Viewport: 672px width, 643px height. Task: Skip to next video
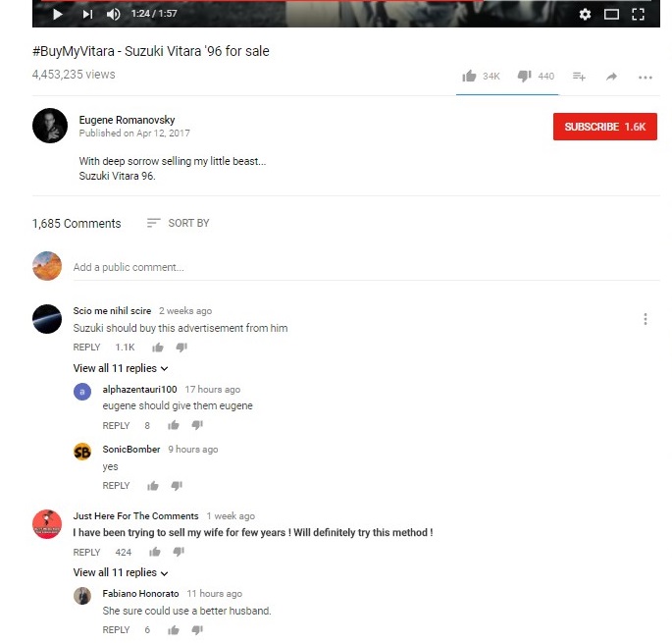[87, 14]
